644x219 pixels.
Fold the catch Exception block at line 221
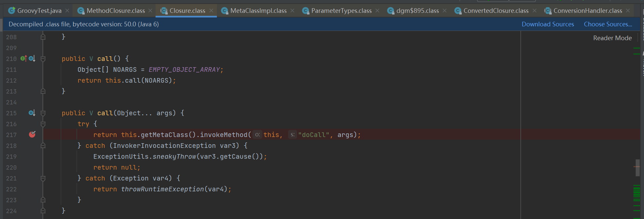[x=43, y=178]
